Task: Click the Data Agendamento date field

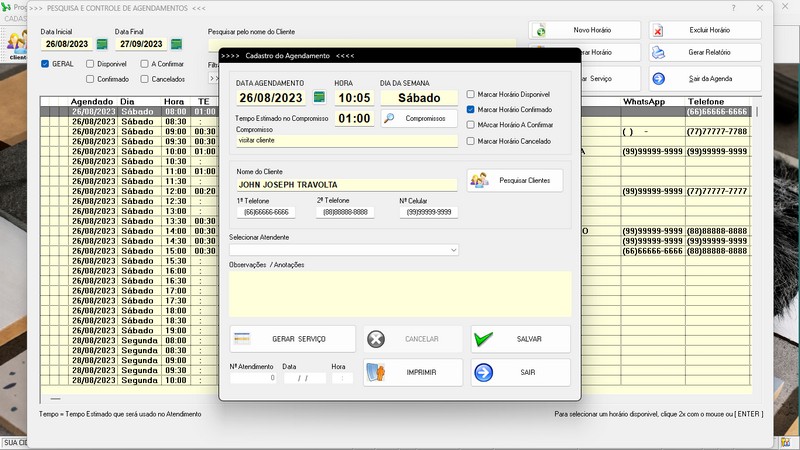Action: pyautogui.click(x=271, y=97)
